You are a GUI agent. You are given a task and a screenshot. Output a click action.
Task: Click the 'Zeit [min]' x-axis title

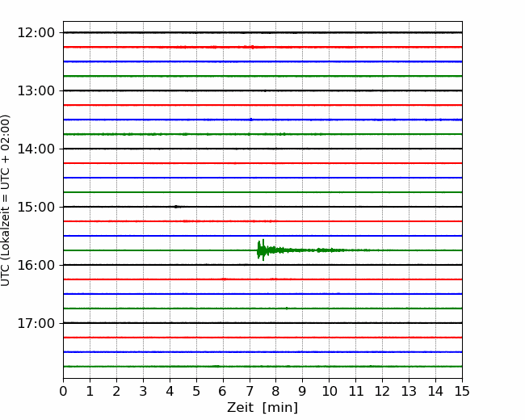click(x=262, y=408)
